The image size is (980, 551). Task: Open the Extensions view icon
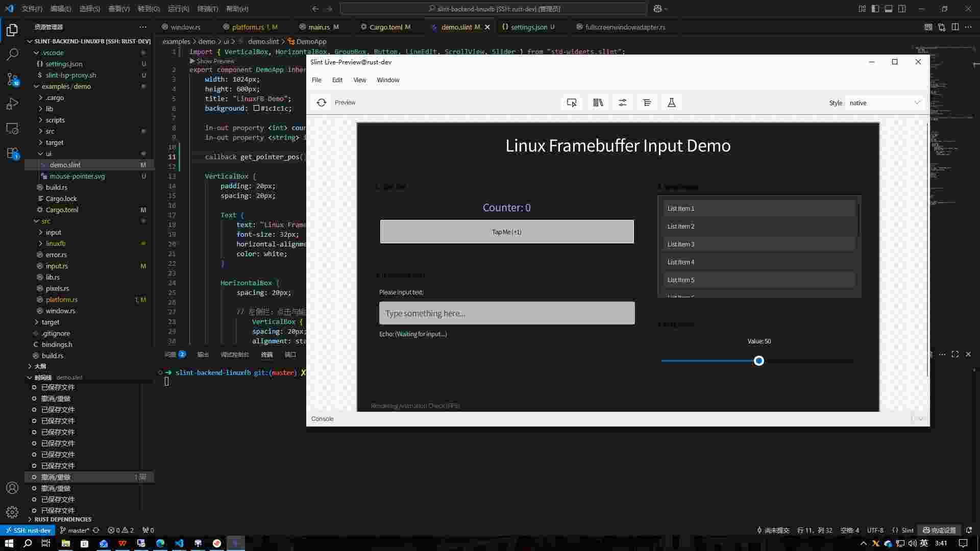point(12,153)
